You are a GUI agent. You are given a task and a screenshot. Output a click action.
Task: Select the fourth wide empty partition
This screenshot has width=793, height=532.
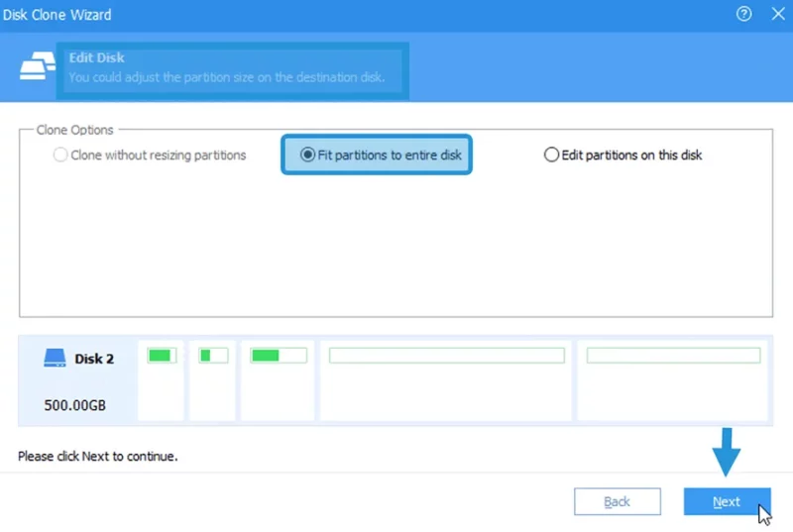[446, 379]
